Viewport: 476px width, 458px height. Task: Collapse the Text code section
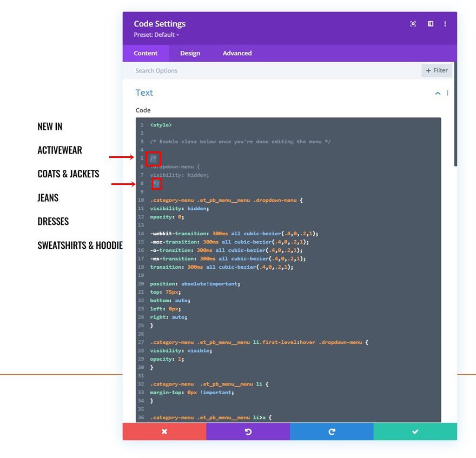pos(437,93)
